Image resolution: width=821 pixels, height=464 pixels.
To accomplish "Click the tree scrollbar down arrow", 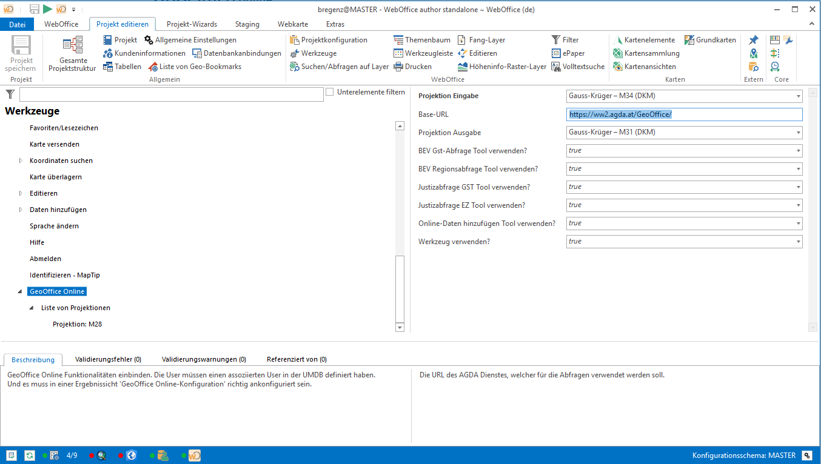I will pyautogui.click(x=400, y=327).
